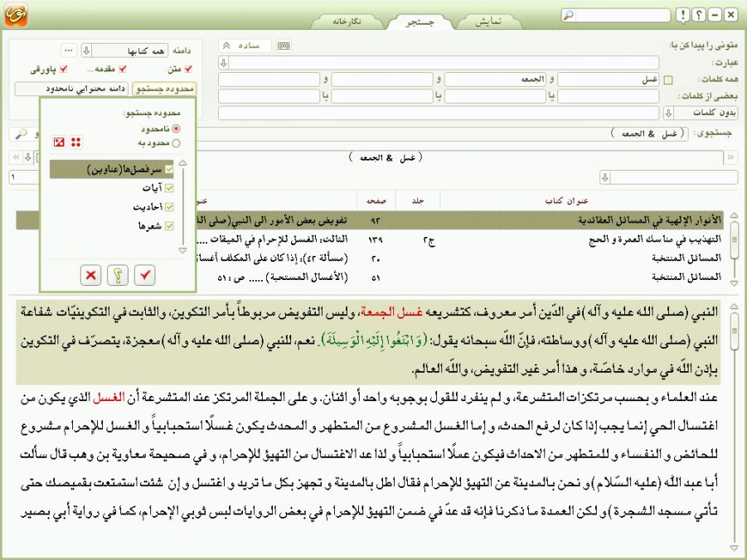Tick the checkbox next to همه کلمات

(x=668, y=80)
